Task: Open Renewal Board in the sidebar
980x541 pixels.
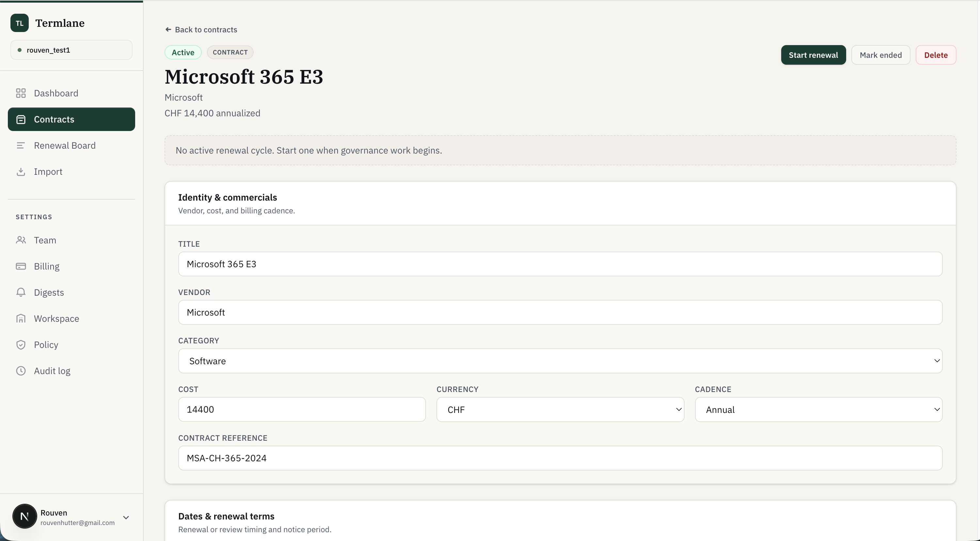Action: (x=71, y=145)
